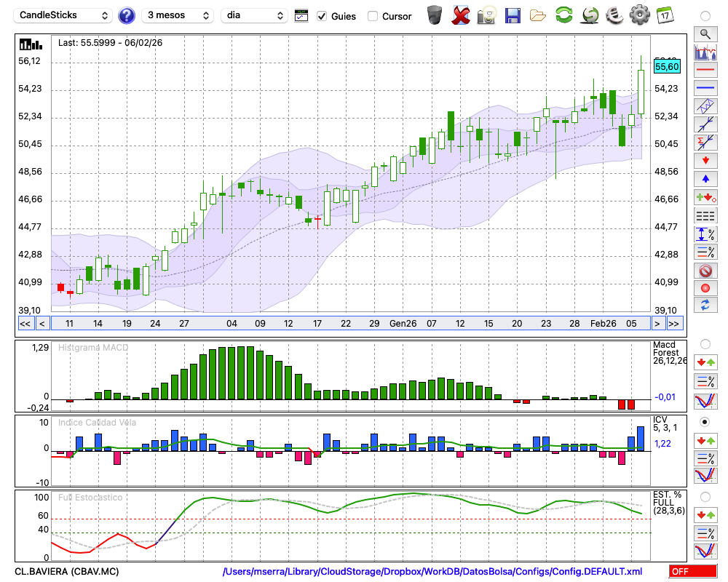Click the green refresh arrows icon
728x582 pixels.
(563, 15)
